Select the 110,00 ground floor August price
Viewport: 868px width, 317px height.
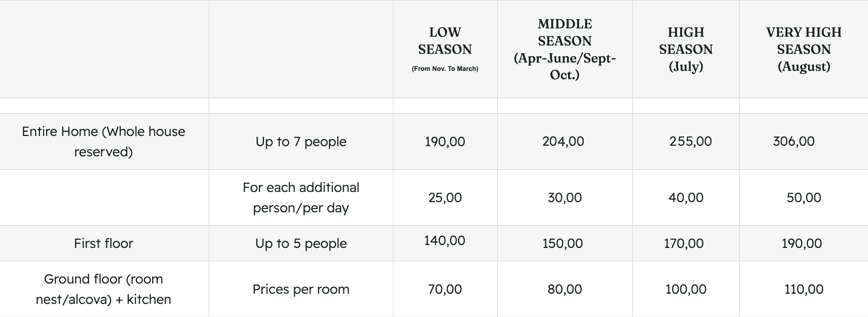803,289
